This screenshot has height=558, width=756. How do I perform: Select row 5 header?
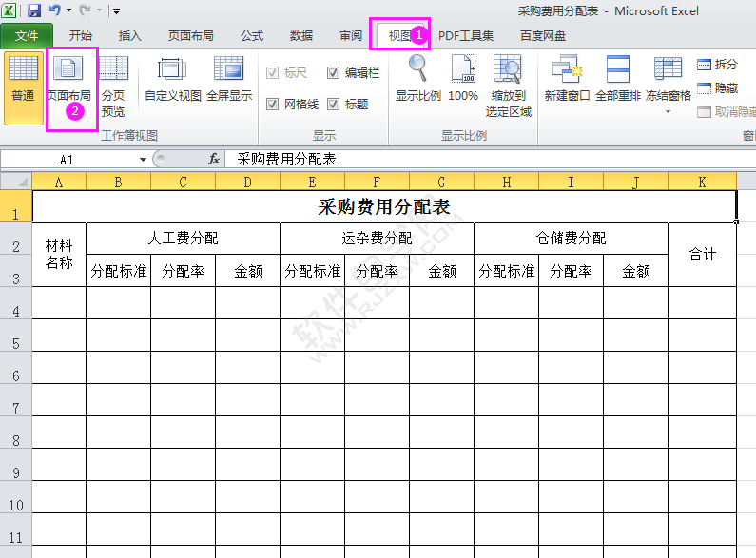click(x=16, y=336)
